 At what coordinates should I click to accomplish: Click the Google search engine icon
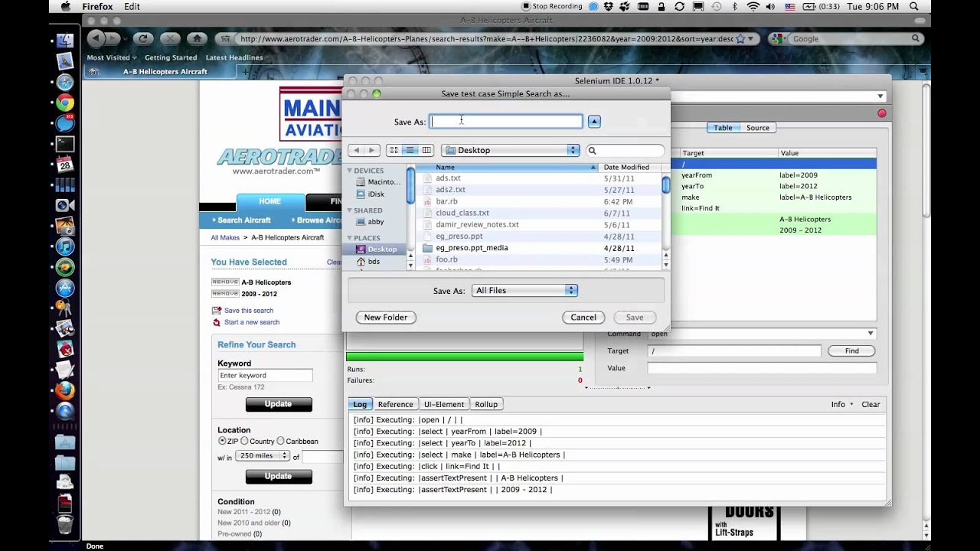[x=776, y=38]
